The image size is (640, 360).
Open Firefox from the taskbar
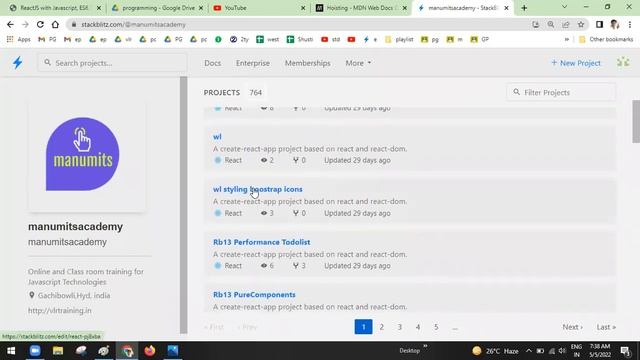tap(150, 351)
